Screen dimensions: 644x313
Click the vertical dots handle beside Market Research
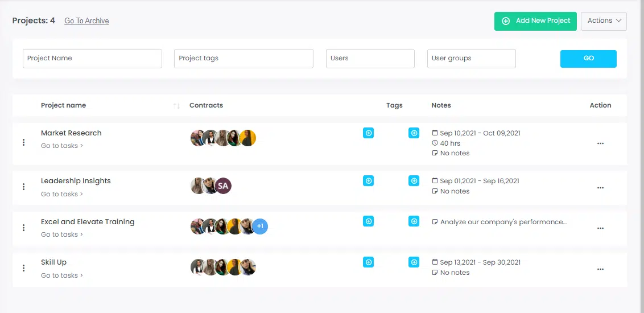(24, 142)
